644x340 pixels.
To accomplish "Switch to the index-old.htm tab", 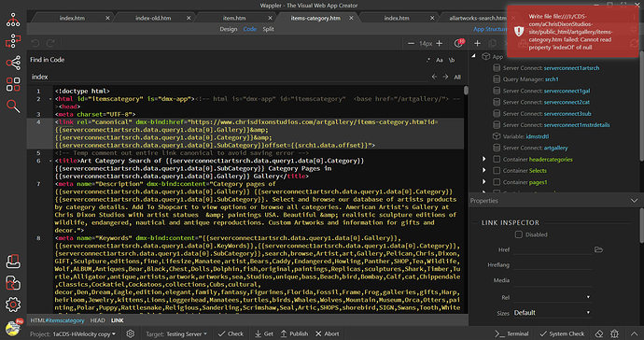I will [x=153, y=18].
